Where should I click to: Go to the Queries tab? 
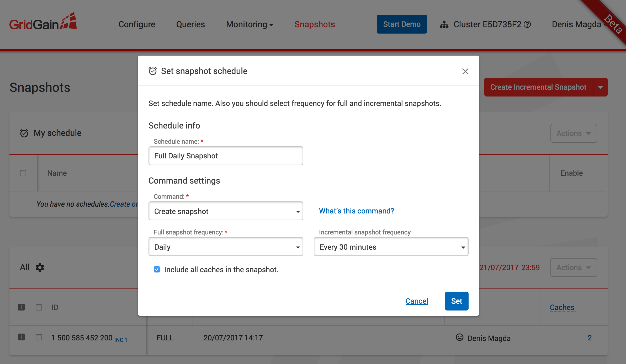point(190,24)
